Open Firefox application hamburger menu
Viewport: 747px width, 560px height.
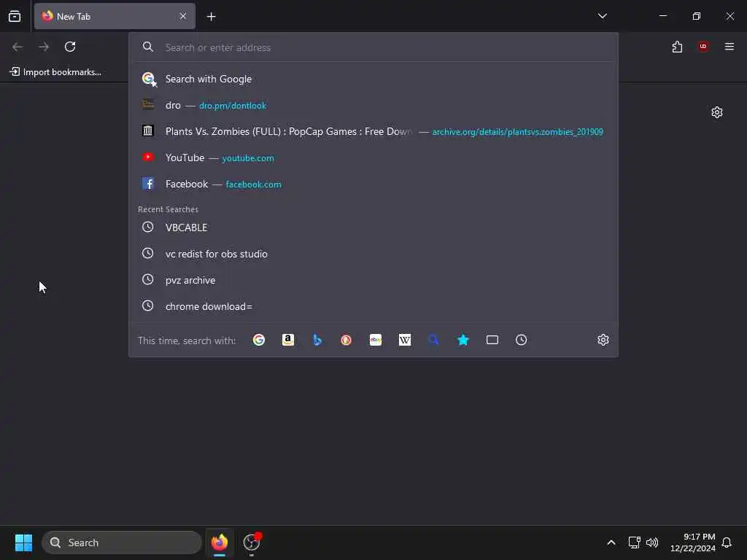(x=729, y=47)
